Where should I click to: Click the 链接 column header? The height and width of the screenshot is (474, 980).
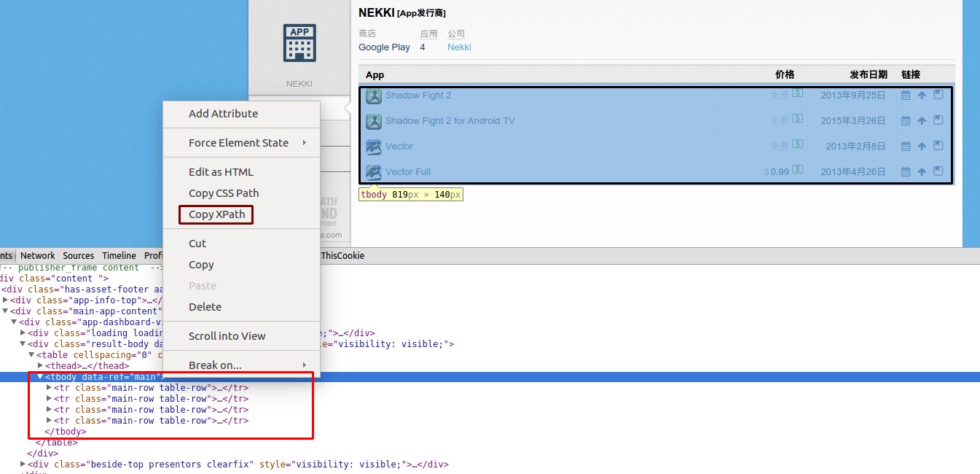pos(911,74)
